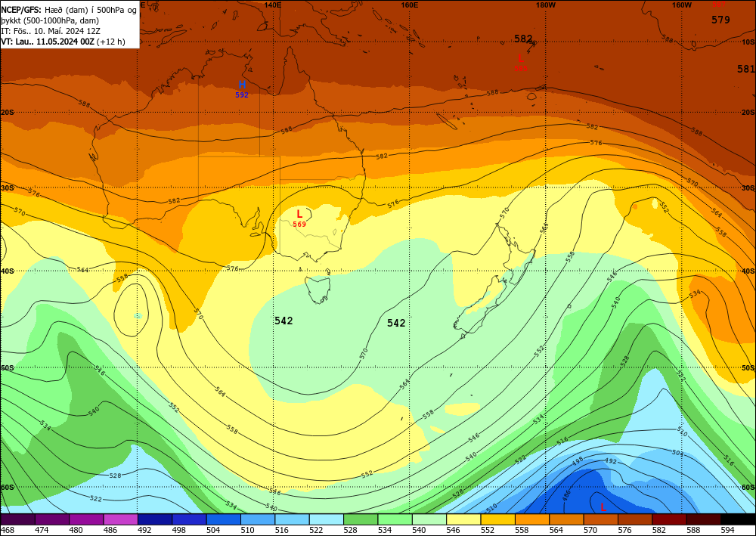756x536 pixels.
Task: Click the IT: Fös.. 10. Maí. 2024 12Z line
Action: click(x=51, y=31)
